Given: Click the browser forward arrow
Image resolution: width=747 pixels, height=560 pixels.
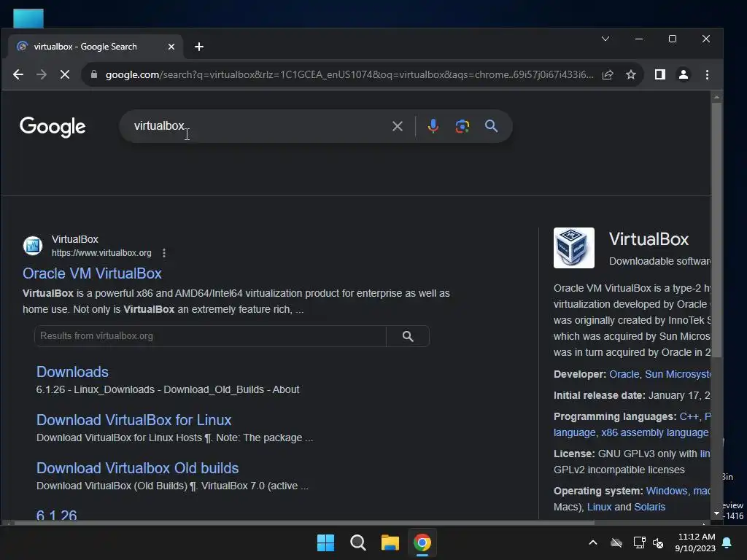Looking at the screenshot, I should 42,75.
